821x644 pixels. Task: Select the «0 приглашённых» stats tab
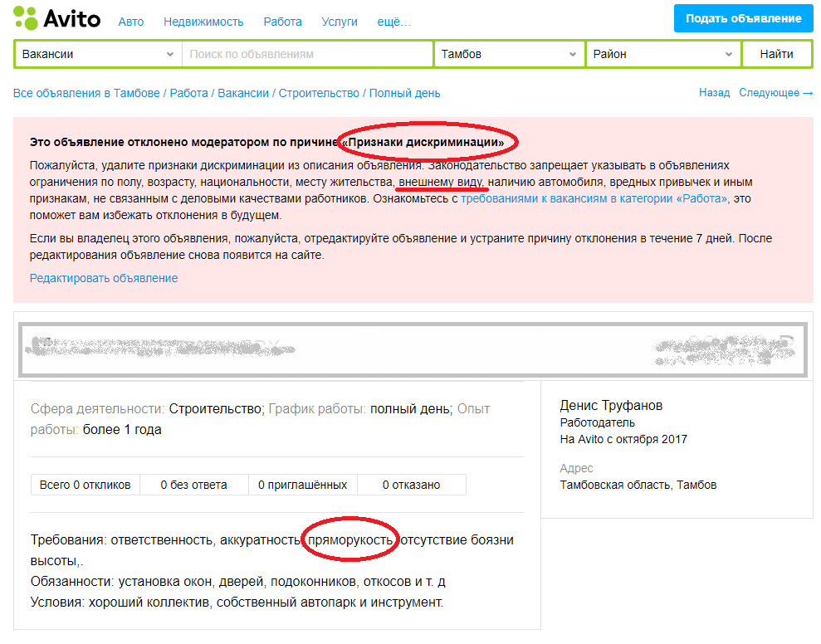point(303,485)
